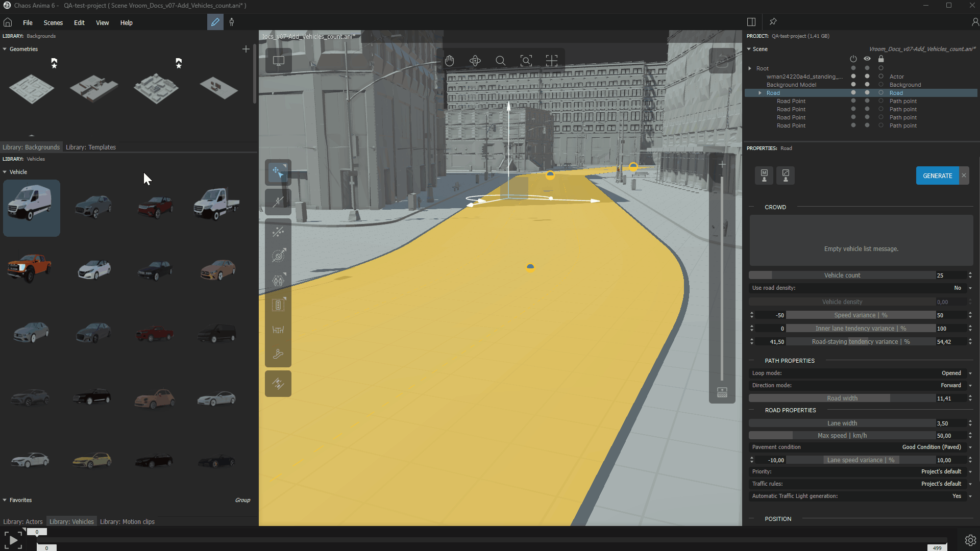Toggle lock circle for the Road item

coord(881,93)
